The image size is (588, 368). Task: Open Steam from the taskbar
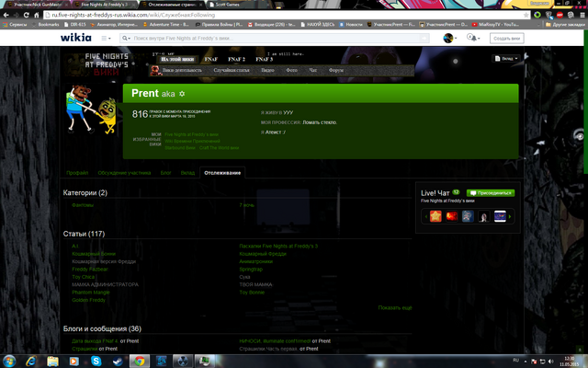pos(118,362)
